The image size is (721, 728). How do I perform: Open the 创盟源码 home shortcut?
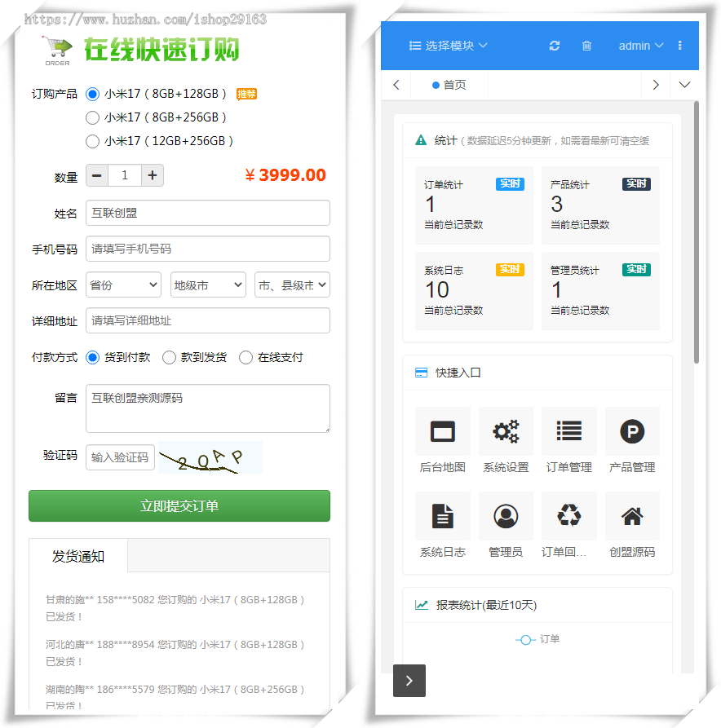(632, 516)
